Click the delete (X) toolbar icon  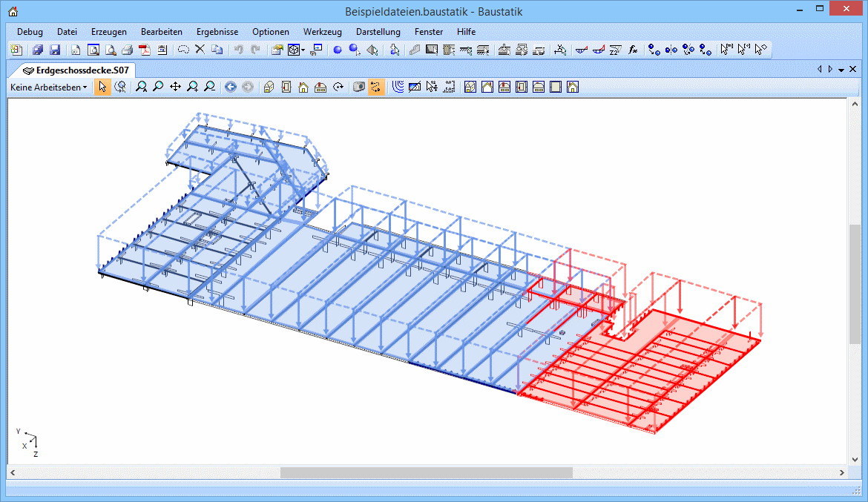[x=200, y=50]
